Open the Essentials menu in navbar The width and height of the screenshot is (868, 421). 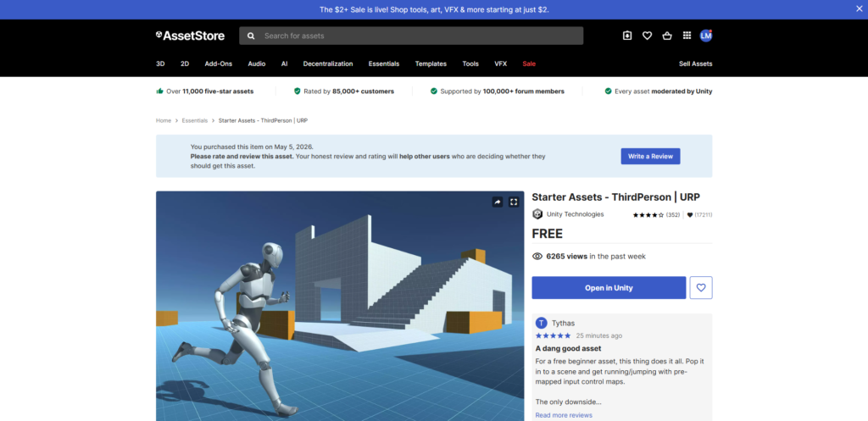coord(384,64)
